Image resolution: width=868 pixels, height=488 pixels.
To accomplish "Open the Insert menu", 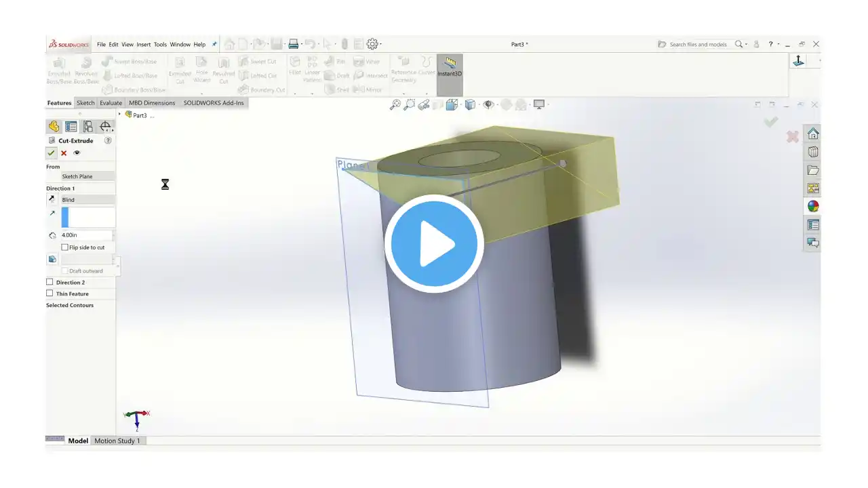I will (144, 45).
